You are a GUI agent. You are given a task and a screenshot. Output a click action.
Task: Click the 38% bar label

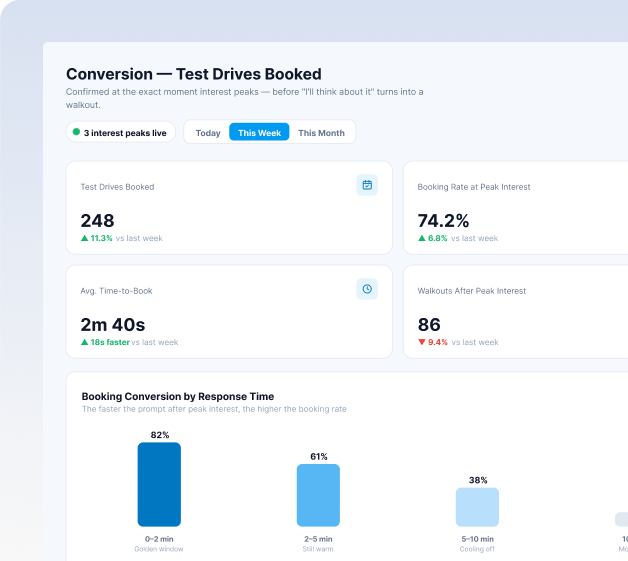pos(478,480)
